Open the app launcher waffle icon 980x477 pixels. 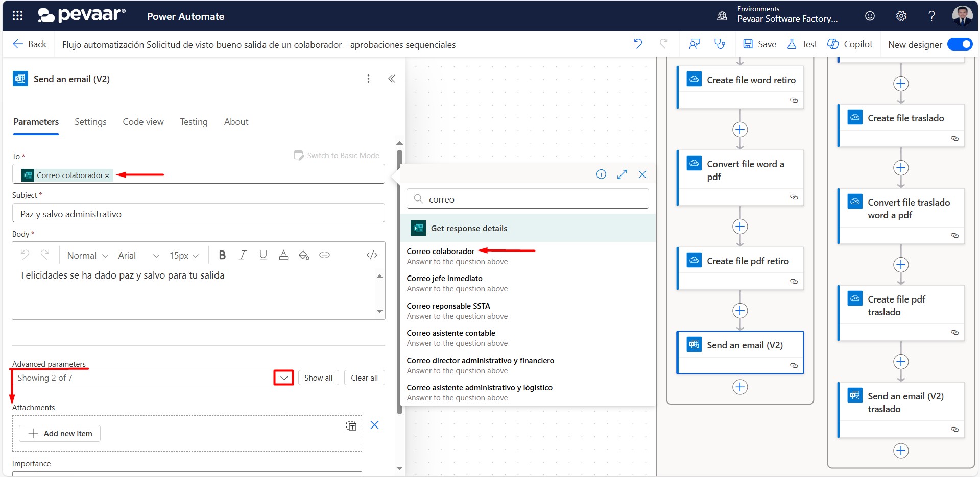[x=17, y=16]
